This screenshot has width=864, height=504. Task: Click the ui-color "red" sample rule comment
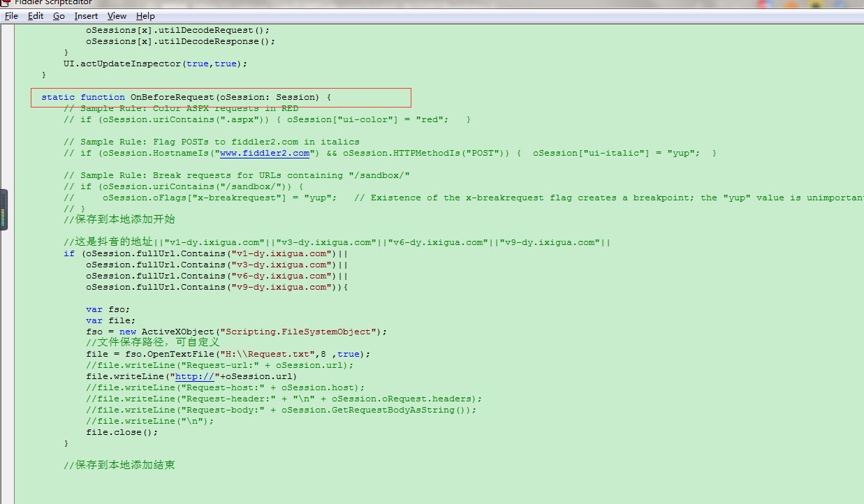[265, 119]
